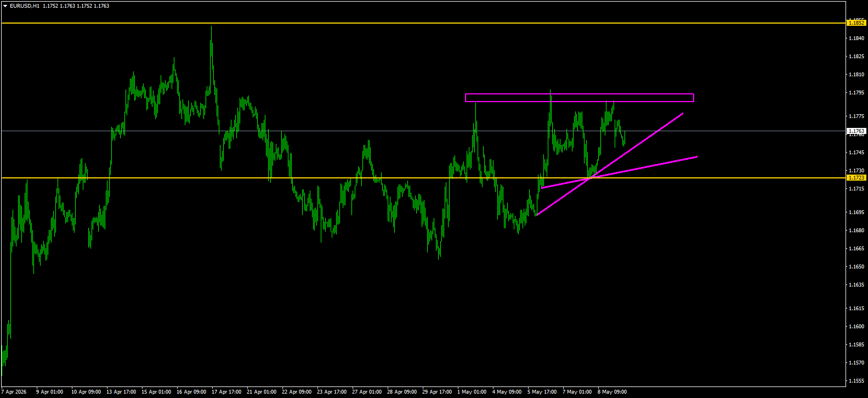Click the 10 Apr 09:00 time label
Screen dimensions: 868x398
(x=86, y=392)
